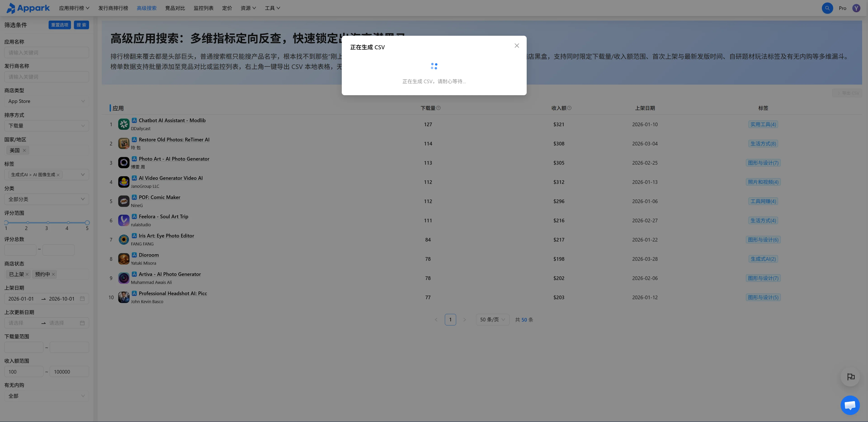The height and width of the screenshot is (422, 868).
Task: Click the Appark logo
Action: click(x=28, y=8)
